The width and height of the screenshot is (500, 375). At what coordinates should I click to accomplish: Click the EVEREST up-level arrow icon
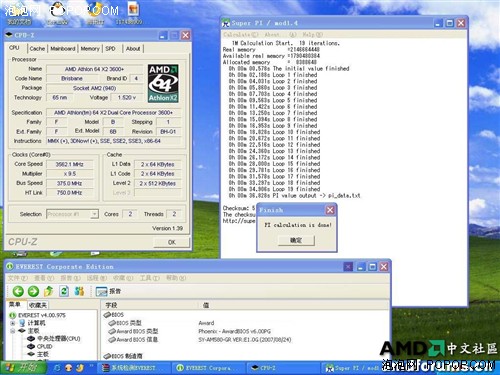[x=49, y=291]
